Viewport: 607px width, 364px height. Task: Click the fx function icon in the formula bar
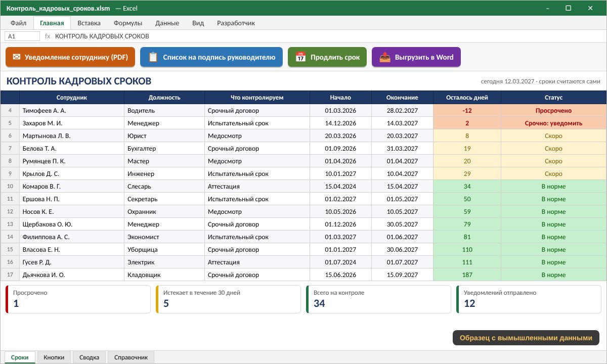(x=48, y=36)
